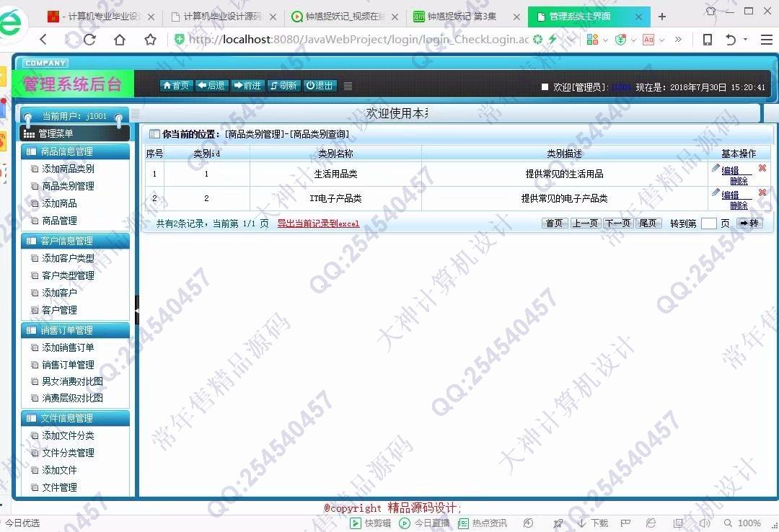This screenshot has height=532, width=779.
Task: Collapse the 客户信息管理 menu section
Action: click(x=75, y=241)
